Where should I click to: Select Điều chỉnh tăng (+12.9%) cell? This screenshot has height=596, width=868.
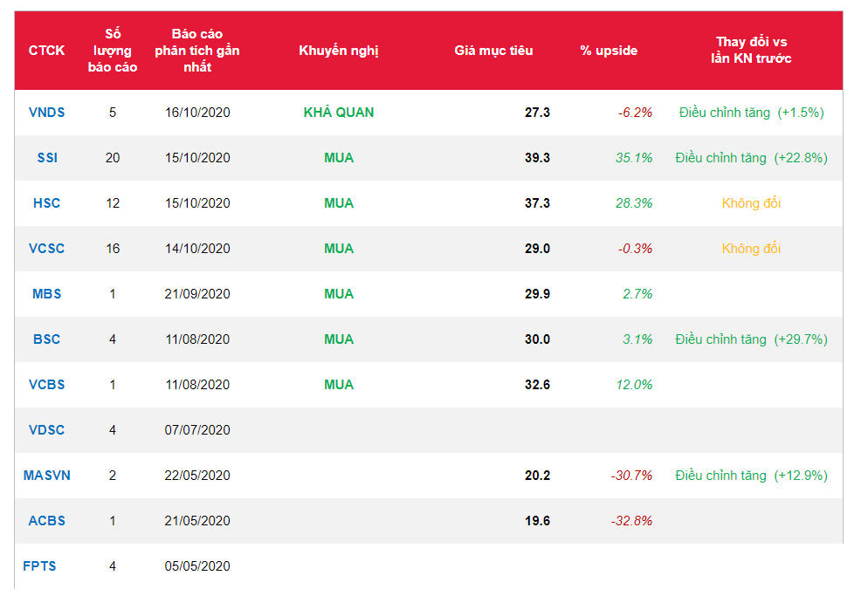pyautogui.click(x=751, y=476)
